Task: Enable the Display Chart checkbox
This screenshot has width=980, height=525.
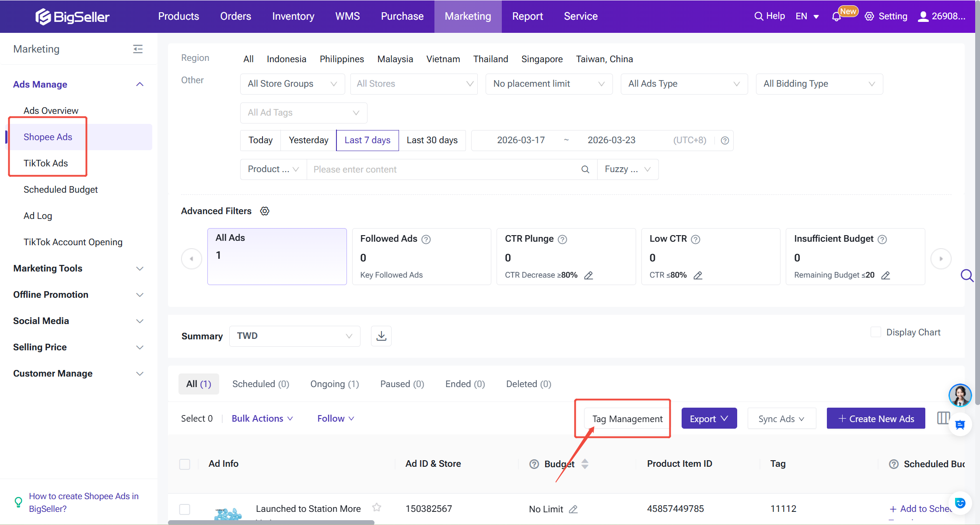Action: point(876,332)
